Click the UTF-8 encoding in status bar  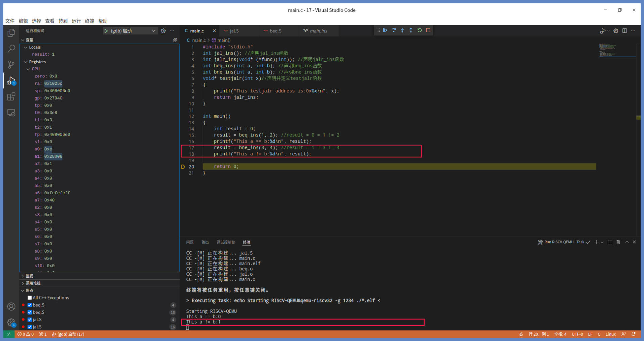click(577, 334)
